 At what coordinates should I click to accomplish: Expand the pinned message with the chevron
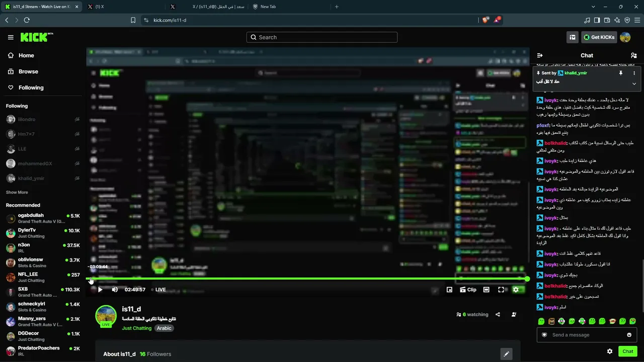[x=634, y=83]
